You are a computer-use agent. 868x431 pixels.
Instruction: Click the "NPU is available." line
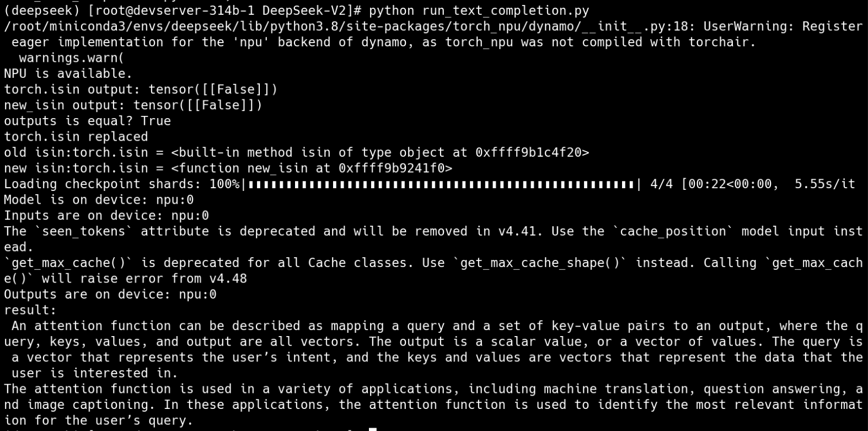pos(68,73)
